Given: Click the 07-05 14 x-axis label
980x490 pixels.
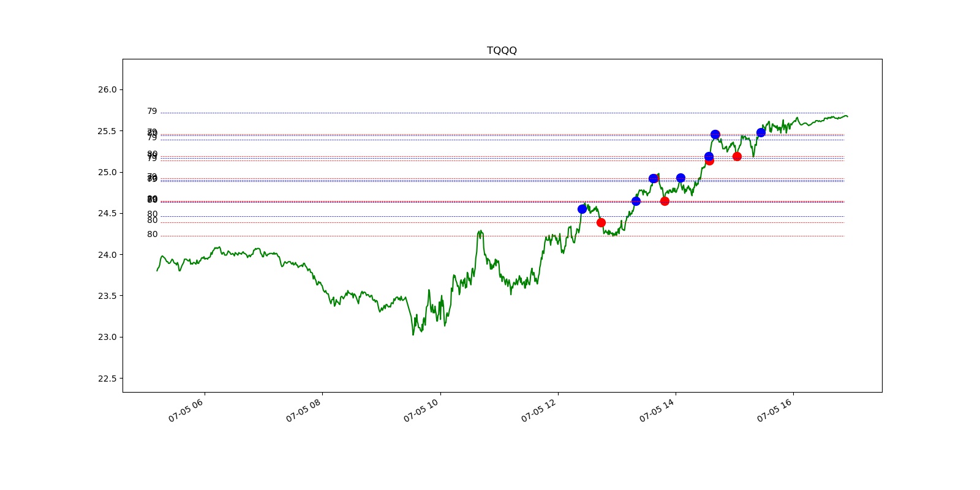Looking at the screenshot, I should [x=657, y=410].
